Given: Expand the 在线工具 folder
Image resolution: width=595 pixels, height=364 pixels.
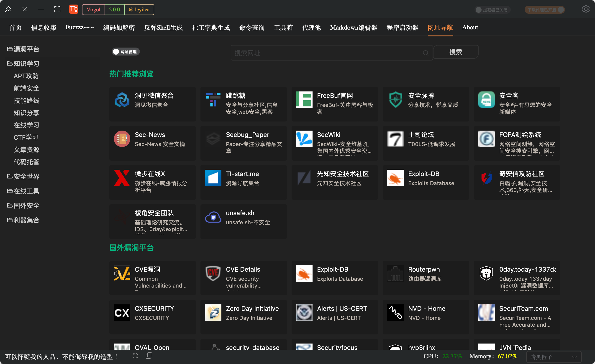Looking at the screenshot, I should coord(23,191).
